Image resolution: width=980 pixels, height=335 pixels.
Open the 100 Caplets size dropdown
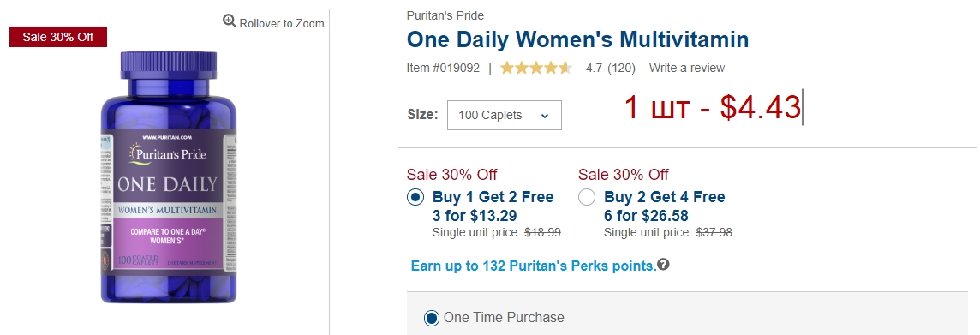point(505,115)
